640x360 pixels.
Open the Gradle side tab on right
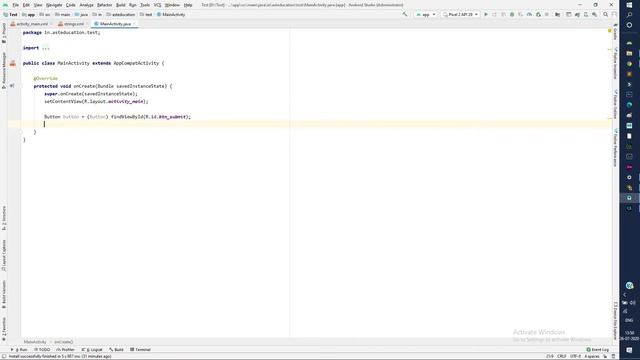(x=616, y=31)
